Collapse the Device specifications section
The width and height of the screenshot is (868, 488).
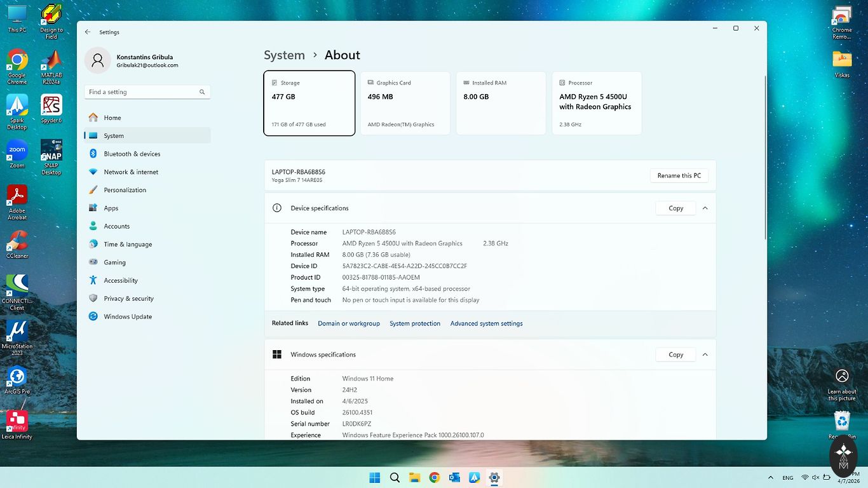[705, 208]
